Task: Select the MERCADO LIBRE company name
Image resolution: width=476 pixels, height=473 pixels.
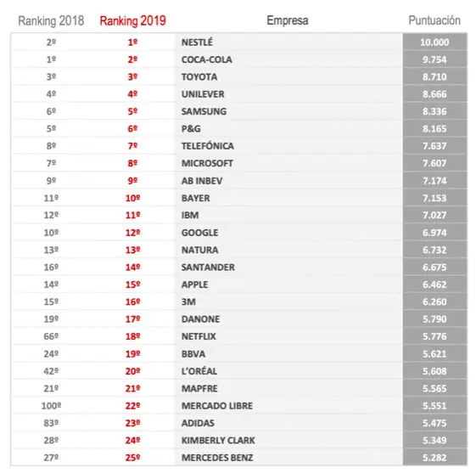Action: click(217, 406)
